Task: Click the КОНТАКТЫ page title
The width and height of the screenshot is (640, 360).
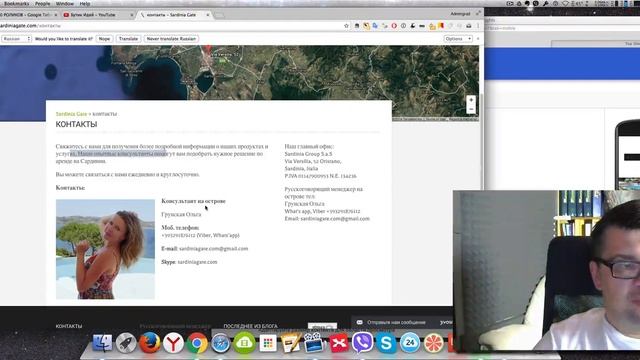Action: [x=76, y=124]
